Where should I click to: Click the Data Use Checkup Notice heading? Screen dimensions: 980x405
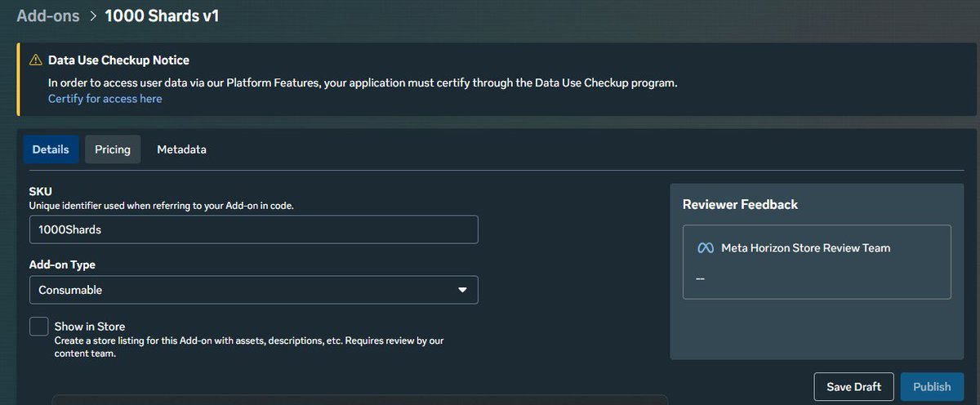point(118,60)
